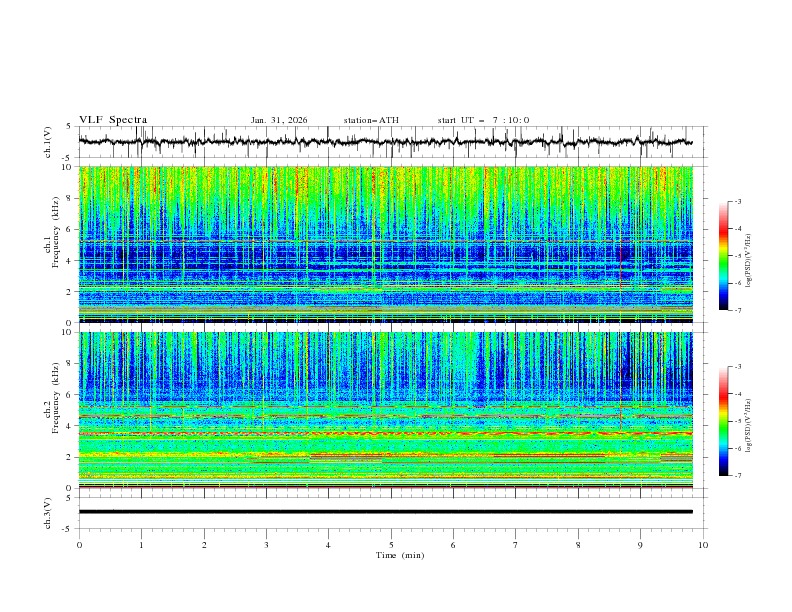
Task: Click the ch.1 colorbar label 'log(PSD)(V²/Hz)'
Action: coord(749,261)
